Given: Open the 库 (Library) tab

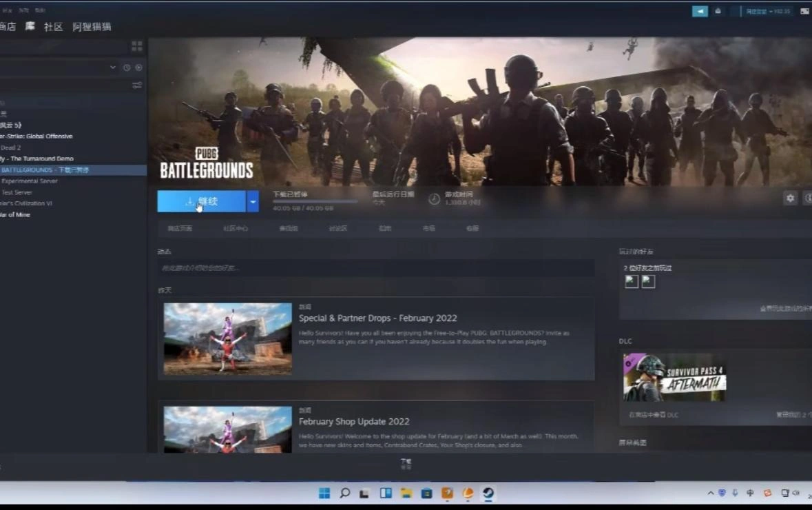Looking at the screenshot, I should point(30,26).
